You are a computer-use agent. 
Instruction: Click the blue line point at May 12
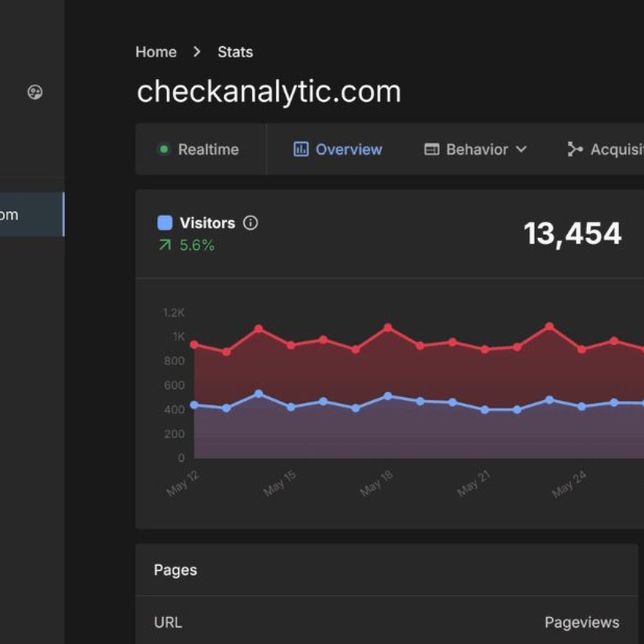click(x=194, y=405)
